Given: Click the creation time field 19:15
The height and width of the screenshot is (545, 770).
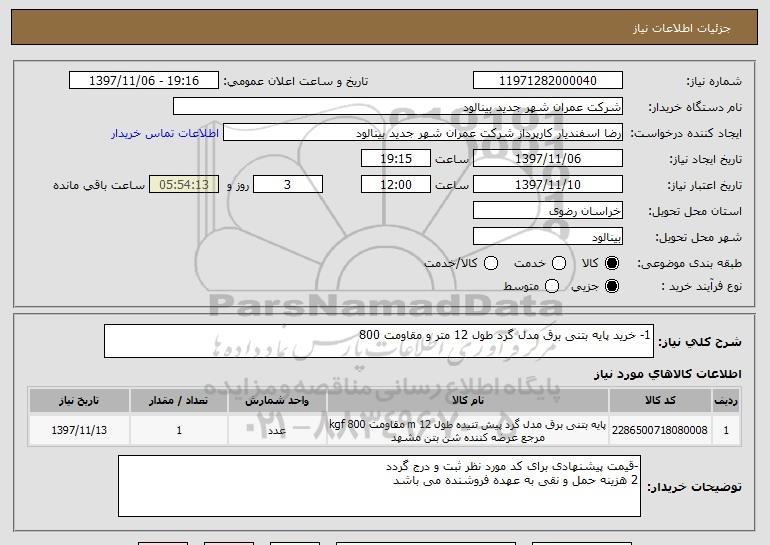Looking at the screenshot, I should click(x=396, y=159).
